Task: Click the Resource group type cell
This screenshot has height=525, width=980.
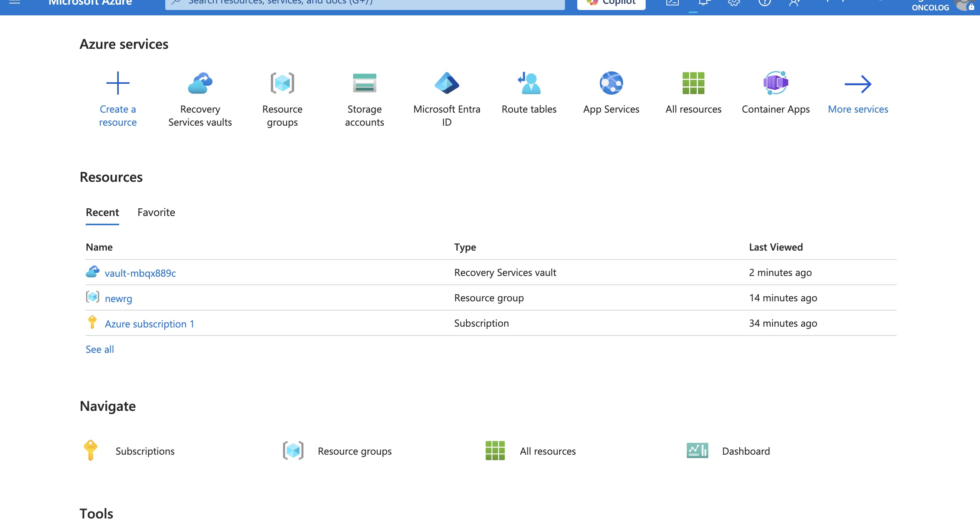Action: [x=489, y=298]
